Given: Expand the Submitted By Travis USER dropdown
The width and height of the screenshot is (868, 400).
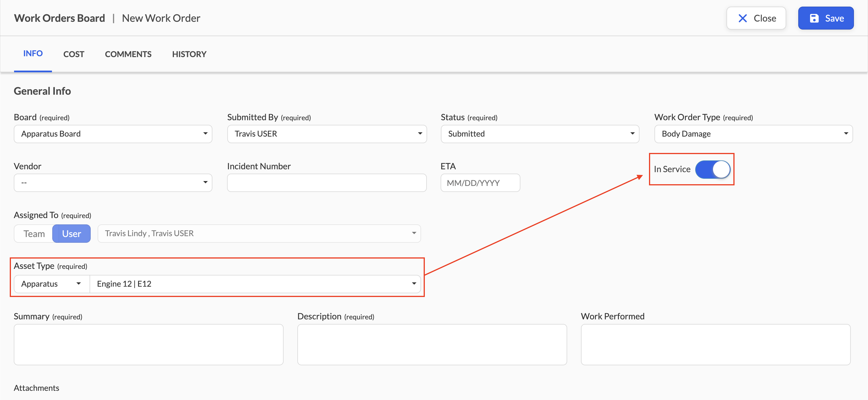Looking at the screenshot, I should click(327, 134).
